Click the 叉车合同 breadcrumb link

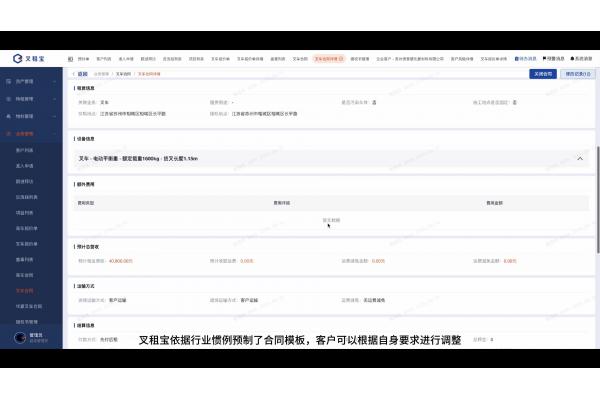[122, 73]
